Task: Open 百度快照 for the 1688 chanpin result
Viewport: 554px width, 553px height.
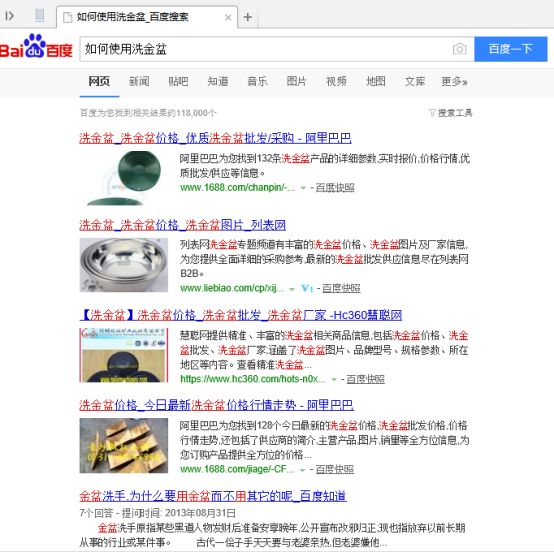Action: pyautogui.click(x=335, y=188)
